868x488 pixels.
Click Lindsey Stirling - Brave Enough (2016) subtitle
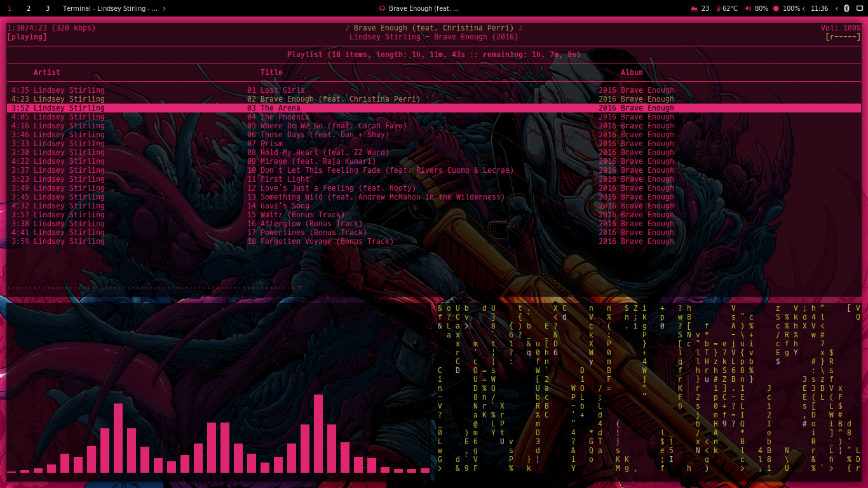click(x=434, y=37)
